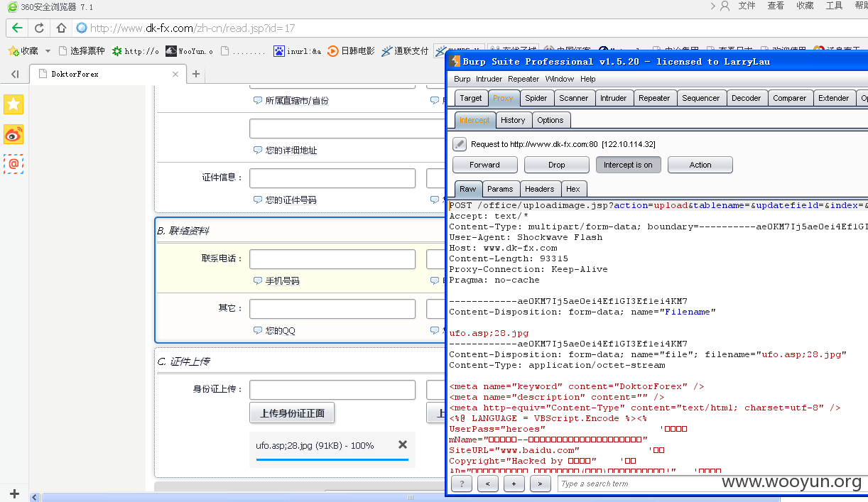Open the Repeater menu in Burp menu bar
Viewport: 868px width, 502px height.
point(523,79)
